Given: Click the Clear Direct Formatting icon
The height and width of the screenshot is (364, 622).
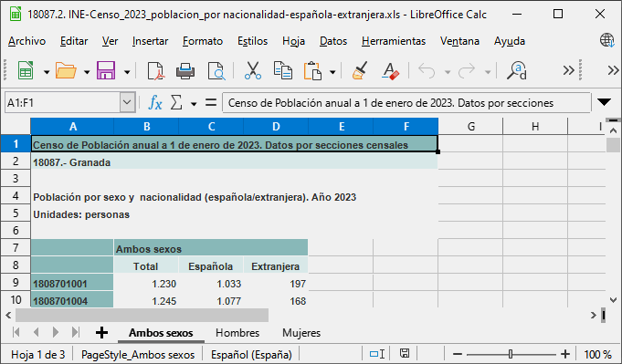Looking at the screenshot, I should (x=390, y=71).
